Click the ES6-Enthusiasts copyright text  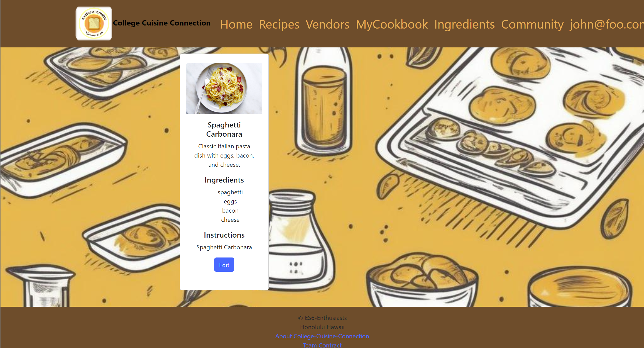click(322, 318)
